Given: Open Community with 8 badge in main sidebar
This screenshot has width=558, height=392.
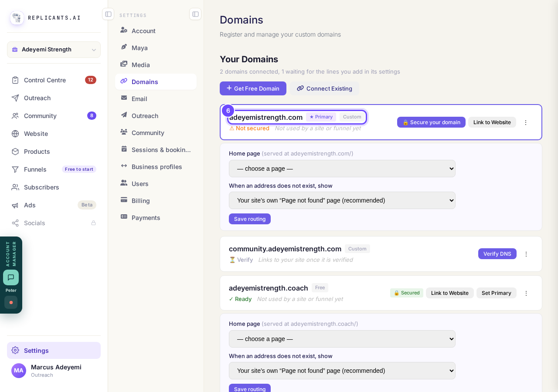Looking at the screenshot, I should tap(54, 116).
